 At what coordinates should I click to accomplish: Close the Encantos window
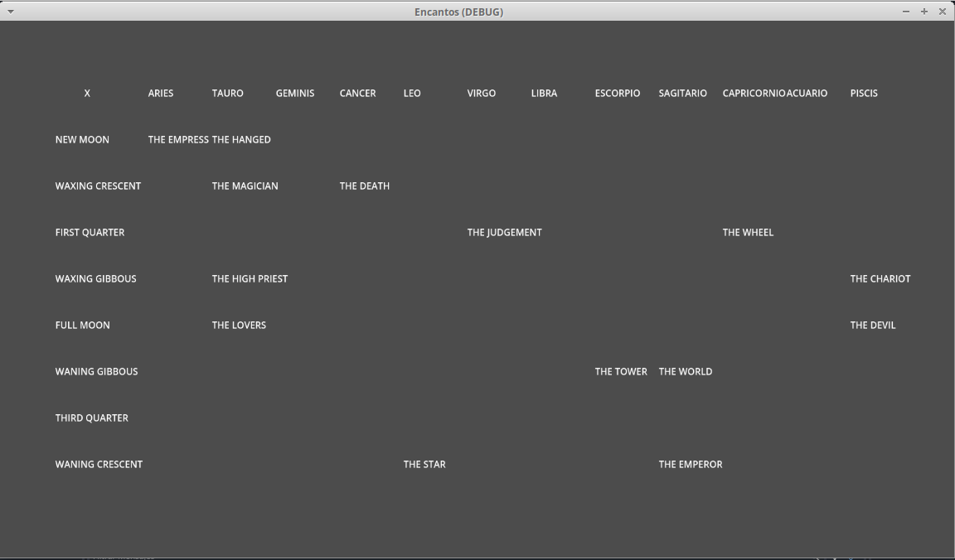coord(943,12)
